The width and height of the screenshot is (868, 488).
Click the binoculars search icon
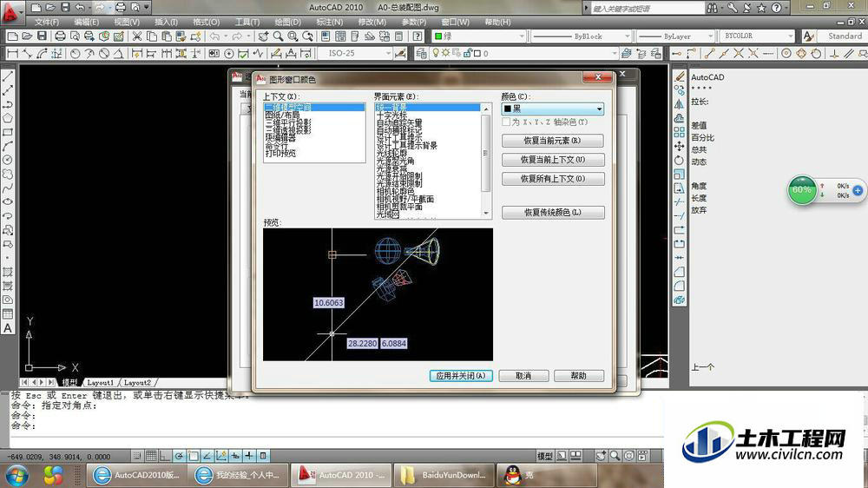(x=713, y=8)
